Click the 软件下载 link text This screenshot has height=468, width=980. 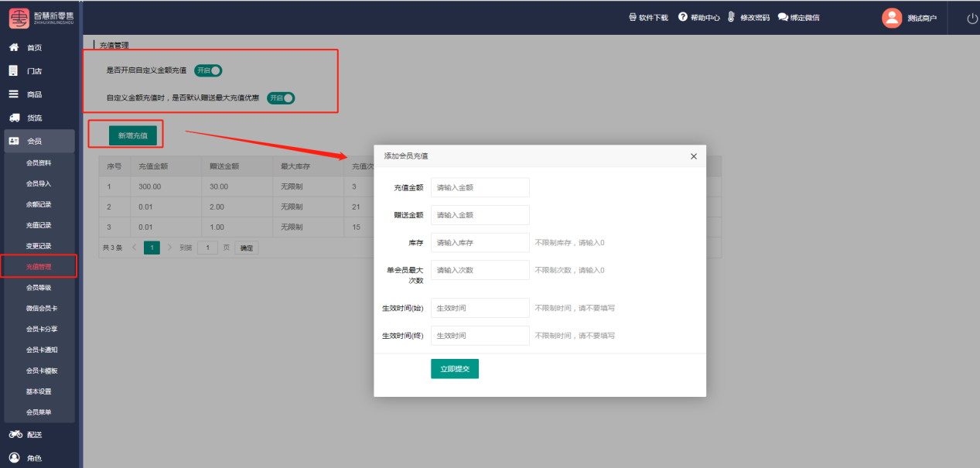click(654, 18)
